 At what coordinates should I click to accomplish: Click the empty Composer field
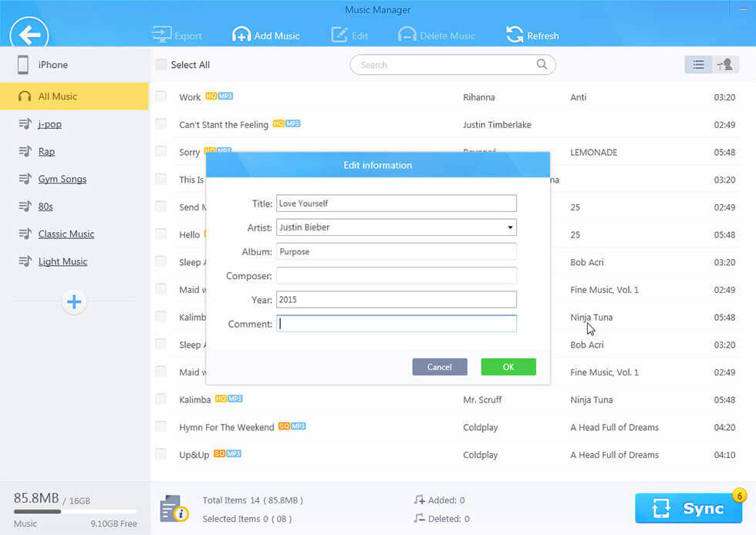pos(397,276)
